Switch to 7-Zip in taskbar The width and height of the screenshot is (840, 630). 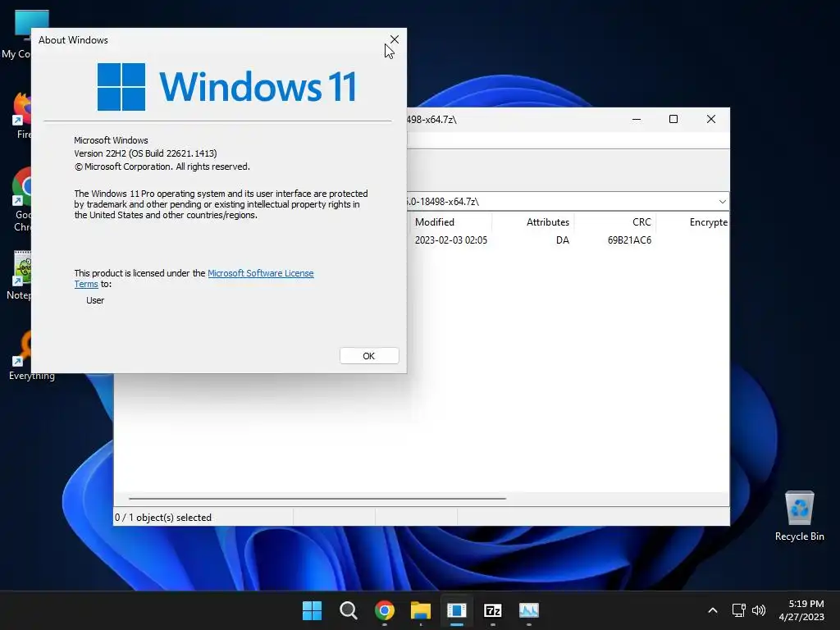pyautogui.click(x=492, y=610)
